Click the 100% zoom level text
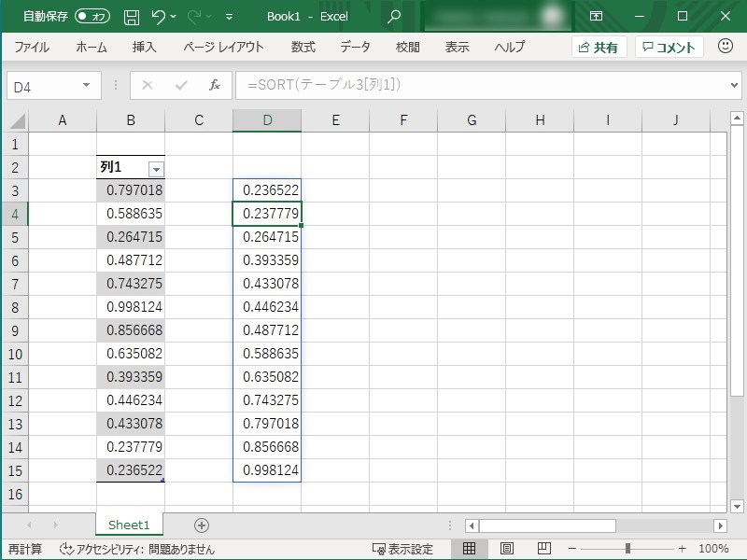This screenshot has width=747, height=560. [x=713, y=549]
